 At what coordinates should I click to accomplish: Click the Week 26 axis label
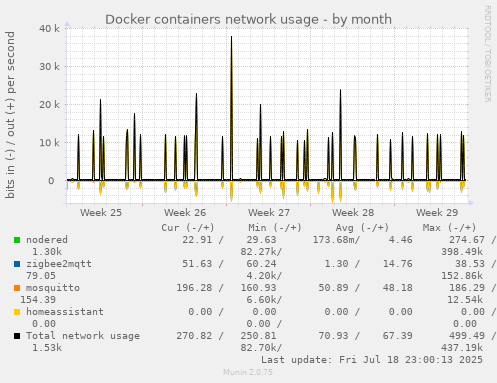(185, 213)
